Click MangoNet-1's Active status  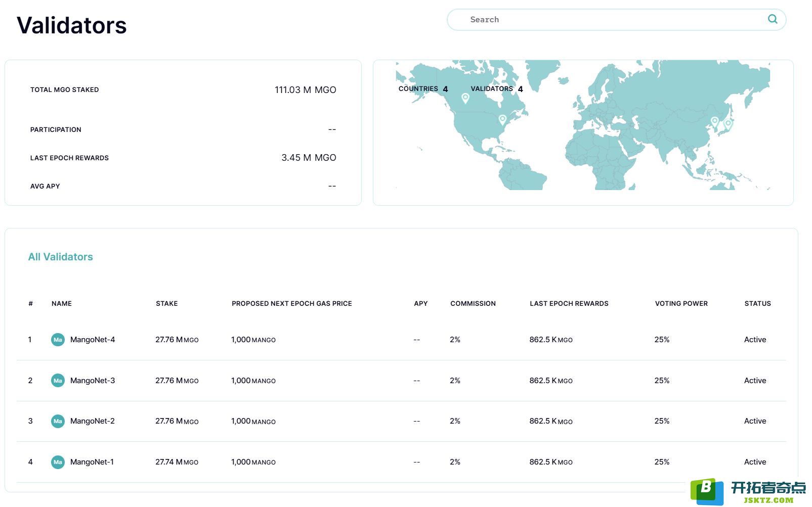click(x=755, y=462)
